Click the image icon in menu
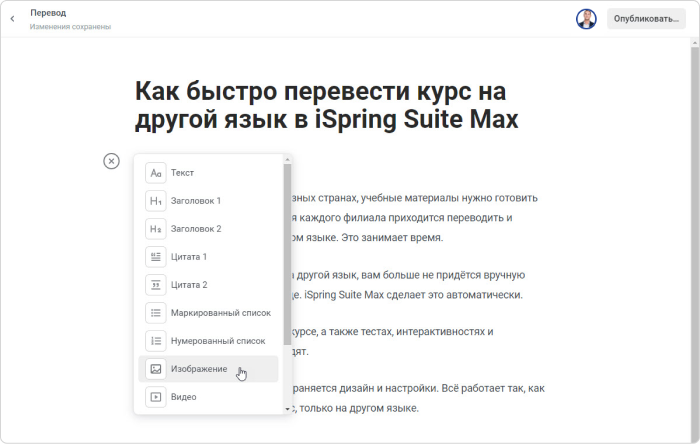The image size is (700, 444). 155,369
